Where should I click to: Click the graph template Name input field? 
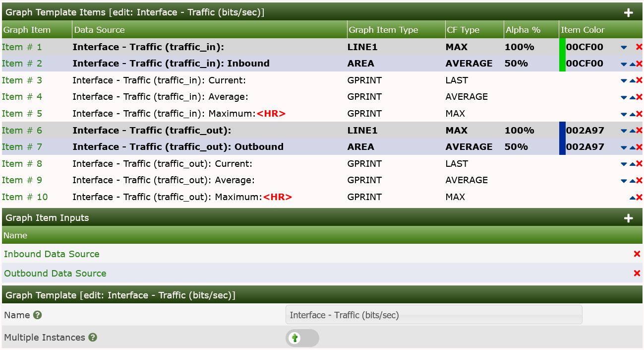[434, 315]
